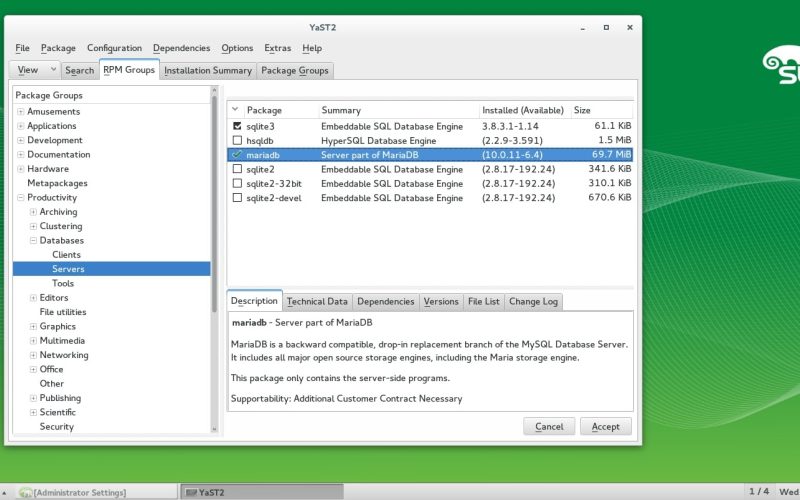Select the Metapackages group

[57, 183]
